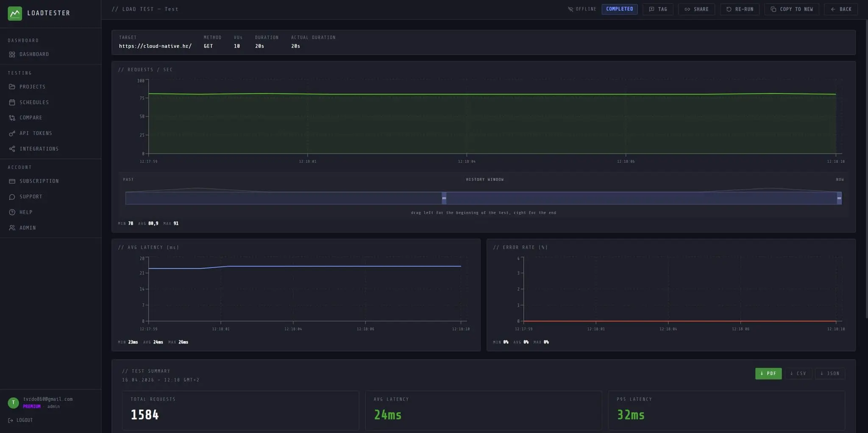Screen dimensions: 868x433
Task: Click the Subscription card icon
Action: [x=12, y=181]
